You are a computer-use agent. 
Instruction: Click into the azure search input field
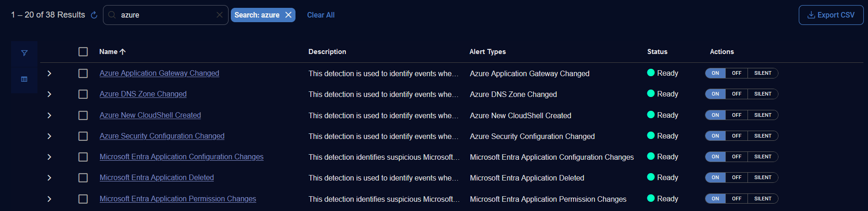(x=166, y=15)
